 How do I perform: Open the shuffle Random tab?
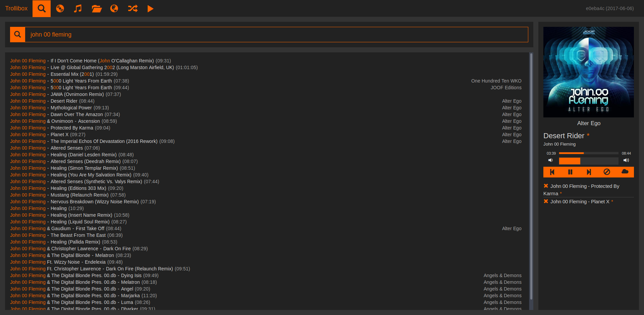tap(133, 8)
